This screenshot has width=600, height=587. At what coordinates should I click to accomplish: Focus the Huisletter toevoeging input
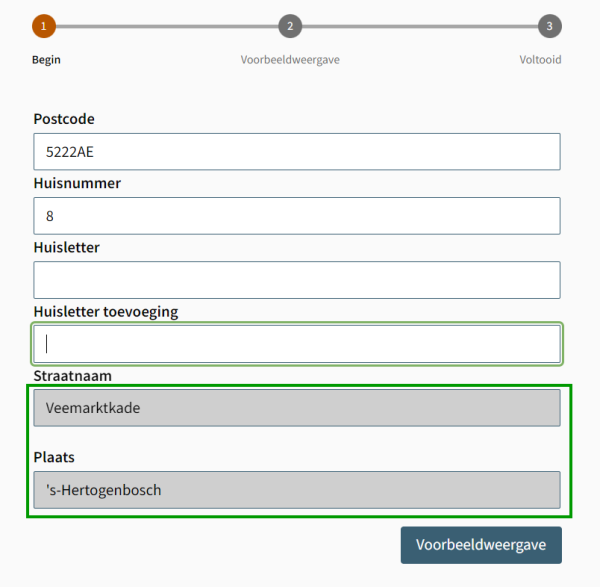pos(296,344)
